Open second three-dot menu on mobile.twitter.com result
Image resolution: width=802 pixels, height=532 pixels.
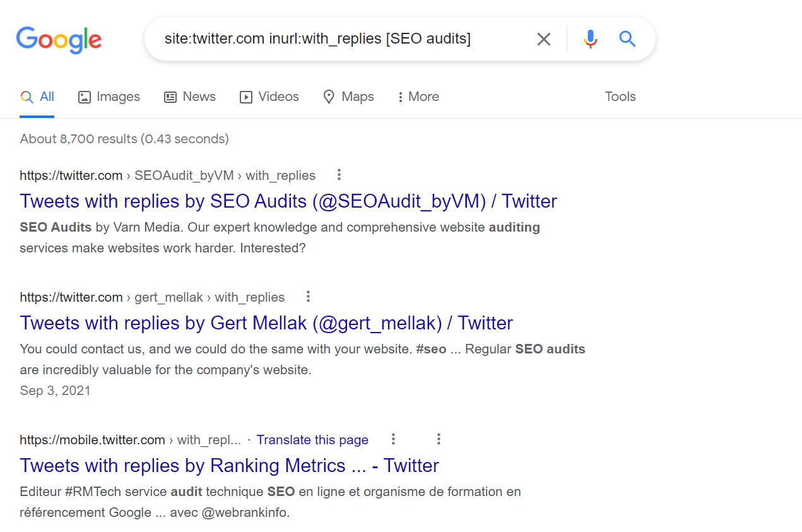coord(439,439)
